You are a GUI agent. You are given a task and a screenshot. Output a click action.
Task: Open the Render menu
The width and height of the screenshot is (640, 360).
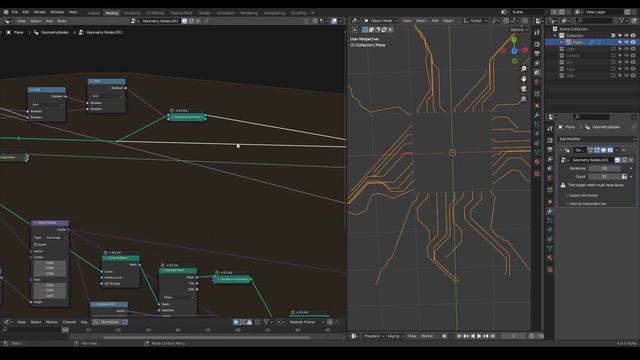(40, 12)
